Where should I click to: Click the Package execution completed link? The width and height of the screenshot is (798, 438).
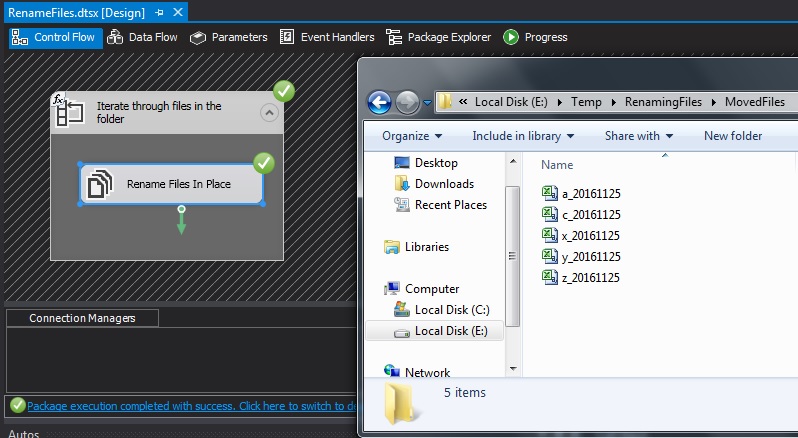click(192, 406)
